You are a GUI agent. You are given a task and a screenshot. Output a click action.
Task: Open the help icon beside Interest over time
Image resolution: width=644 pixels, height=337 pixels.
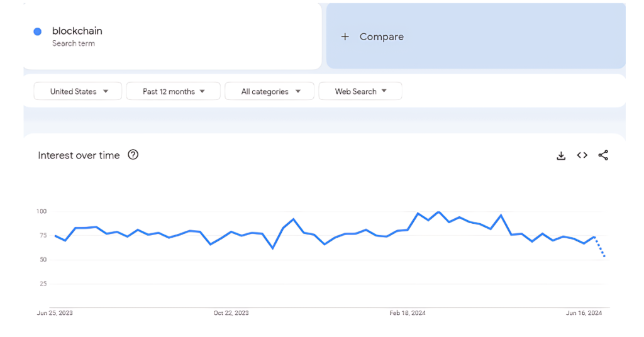[133, 155]
